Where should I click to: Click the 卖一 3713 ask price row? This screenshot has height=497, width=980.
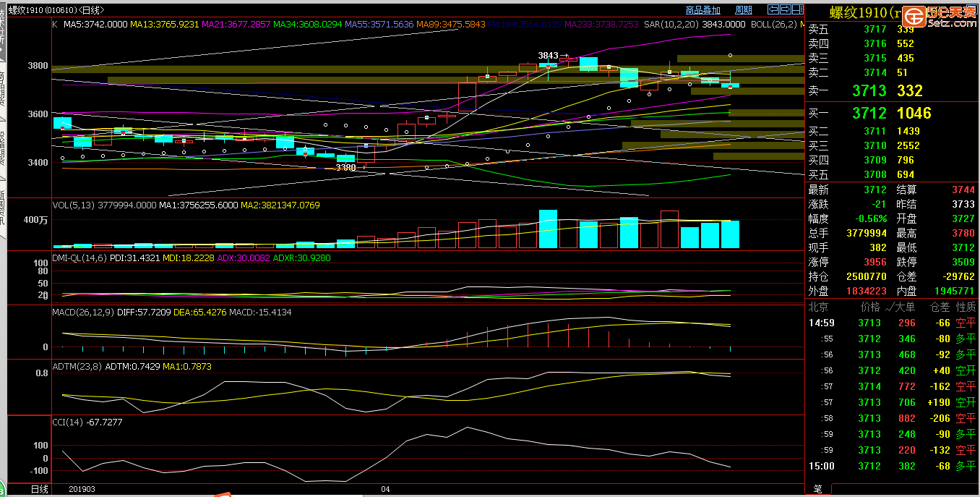pos(891,90)
